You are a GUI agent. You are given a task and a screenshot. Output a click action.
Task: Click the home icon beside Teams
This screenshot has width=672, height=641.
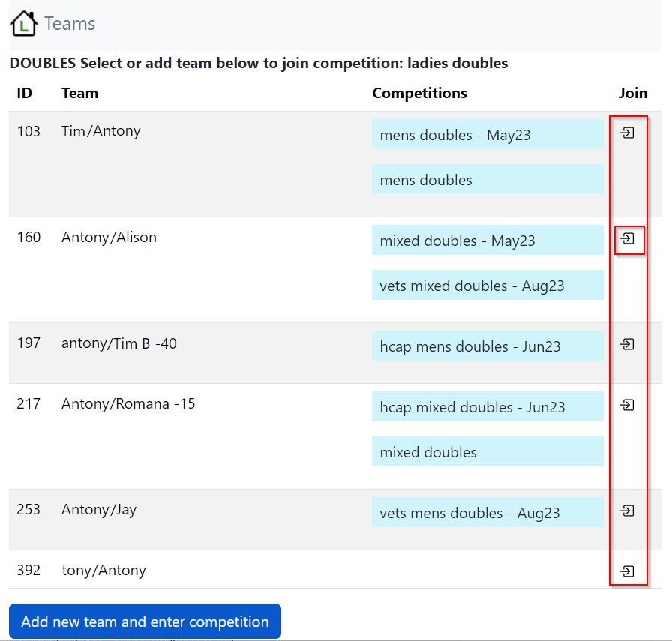tap(23, 23)
